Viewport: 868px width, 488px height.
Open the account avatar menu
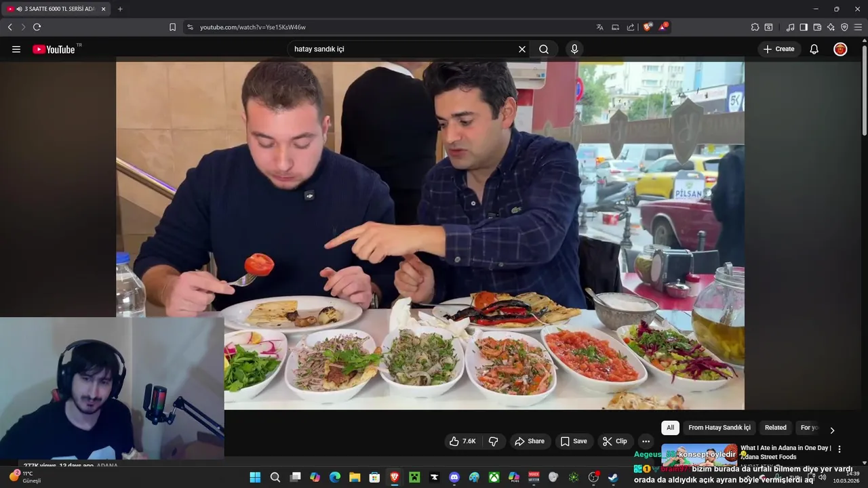click(840, 49)
